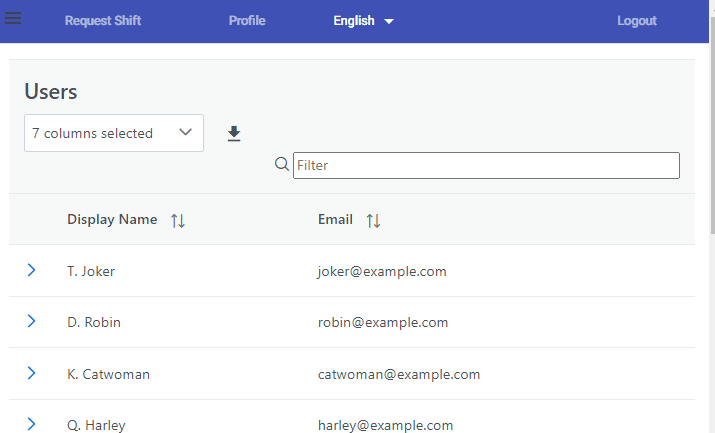Expand the Q. Harley row

tap(31, 424)
